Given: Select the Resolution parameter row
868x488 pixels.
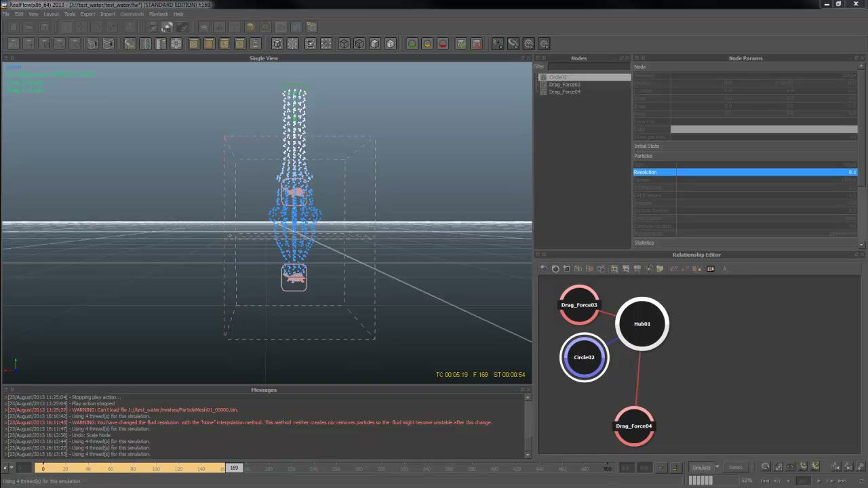Looking at the screenshot, I should pos(745,172).
